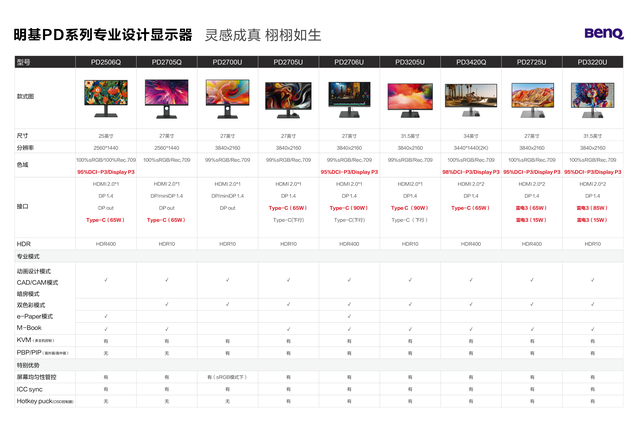Screen dimensions: 640x424
Task: Select HDR10 cell in PD3220U column
Action: pyautogui.click(x=593, y=244)
